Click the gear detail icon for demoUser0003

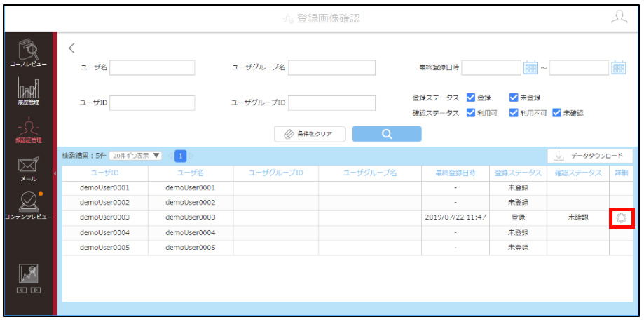622,218
